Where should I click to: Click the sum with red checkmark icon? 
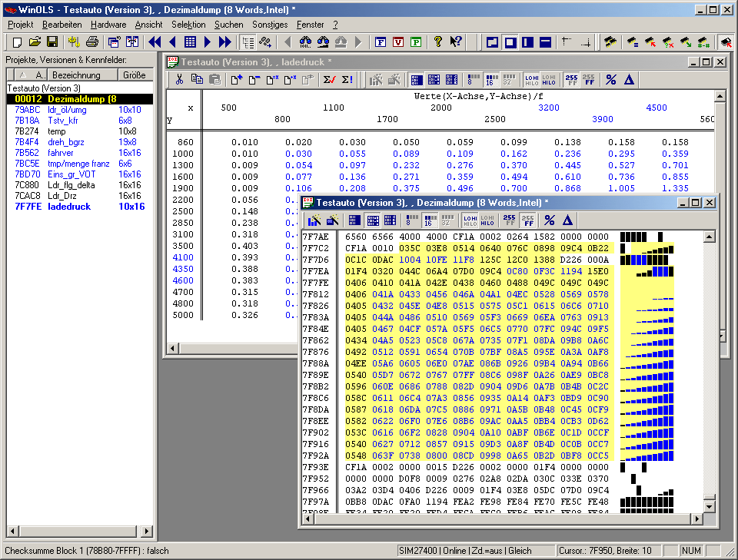[330, 80]
